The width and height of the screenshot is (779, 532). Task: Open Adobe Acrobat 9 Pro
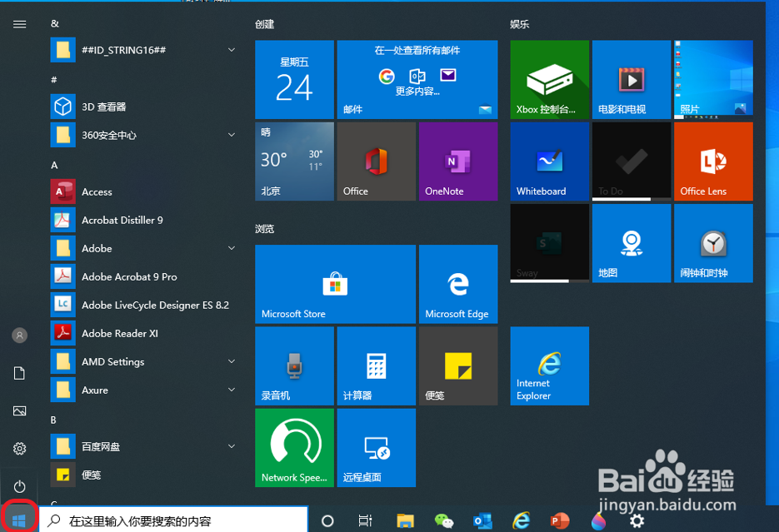pos(144,276)
